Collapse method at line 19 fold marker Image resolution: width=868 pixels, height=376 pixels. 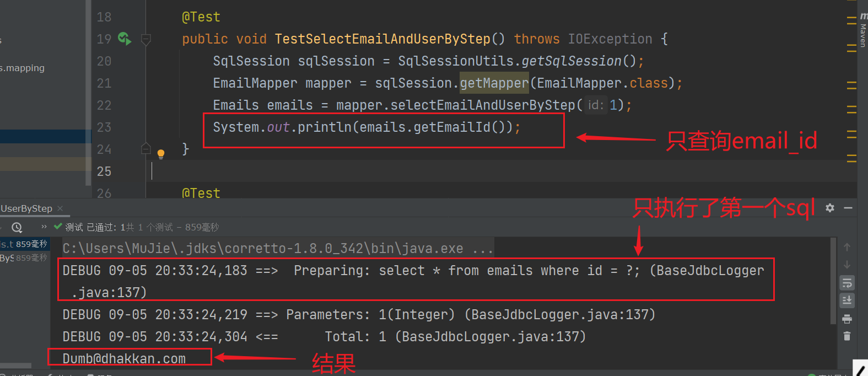[x=146, y=39]
